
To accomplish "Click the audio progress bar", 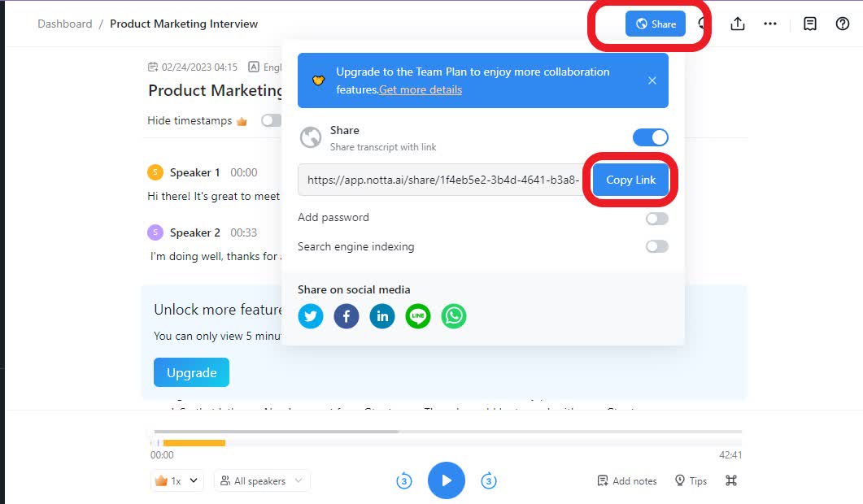I will (x=446, y=442).
